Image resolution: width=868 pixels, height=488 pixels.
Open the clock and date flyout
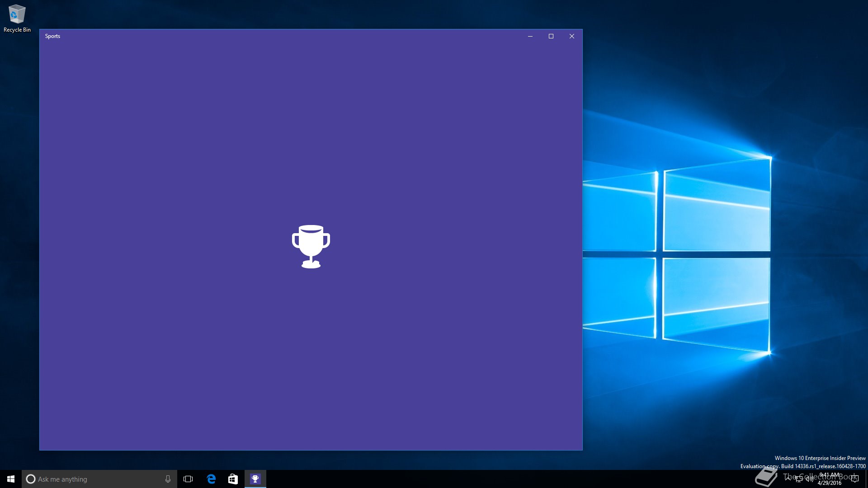[x=830, y=479]
